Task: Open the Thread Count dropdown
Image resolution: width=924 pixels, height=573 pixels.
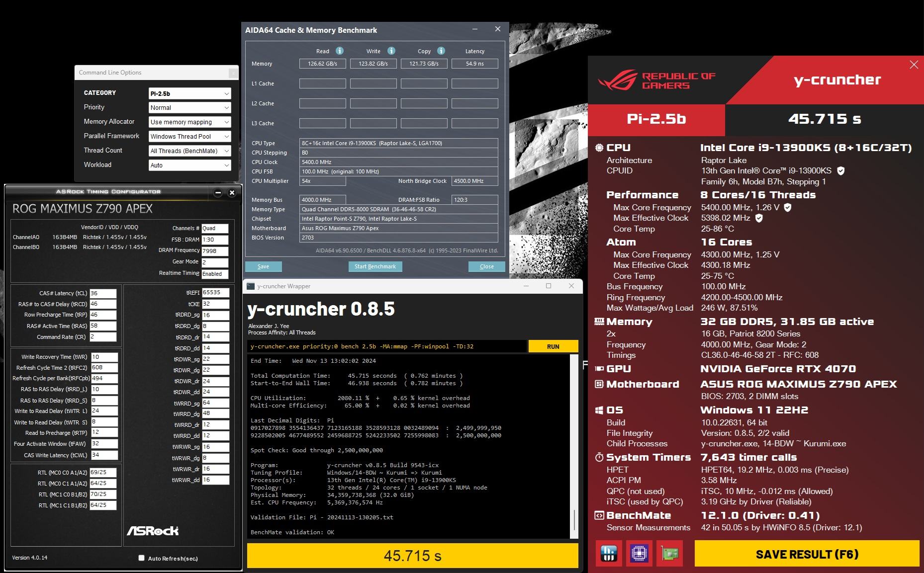Action: tap(190, 151)
